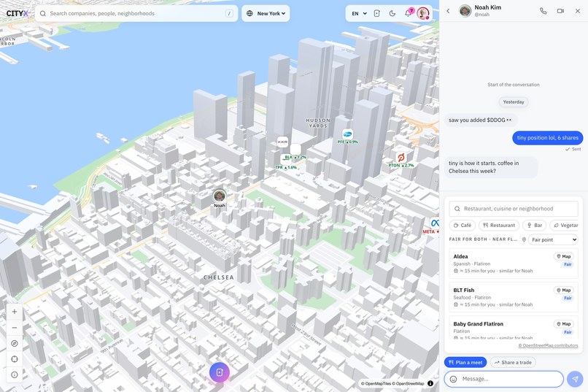Screen dimensions: 588x392
Task: Select the Baby Grand Flatiron venue card
Action: pos(514,328)
